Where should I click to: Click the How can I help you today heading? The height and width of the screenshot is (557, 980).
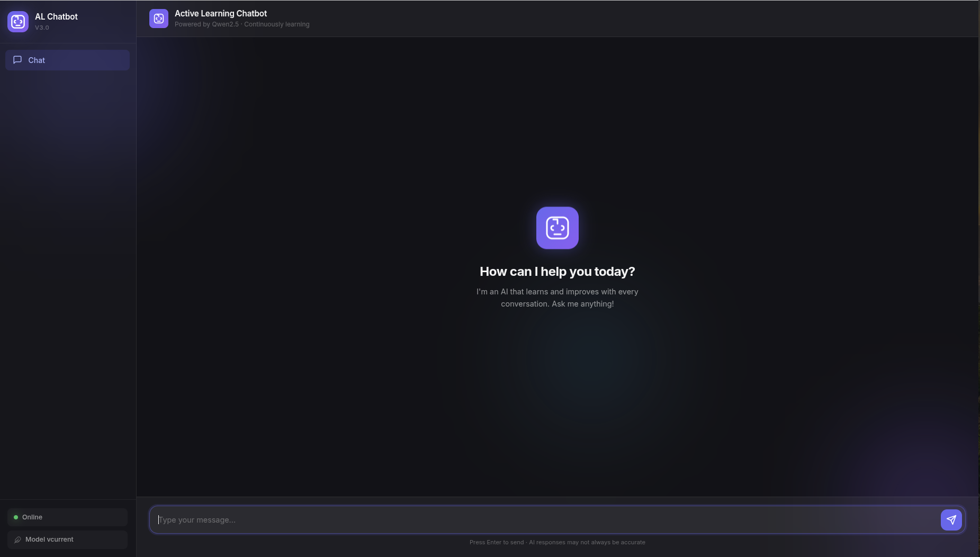pos(557,272)
